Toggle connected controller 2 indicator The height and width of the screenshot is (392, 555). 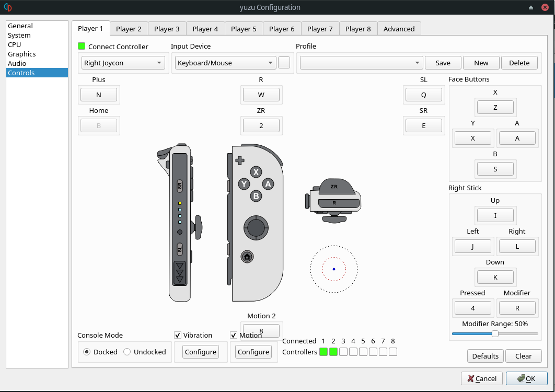point(333,352)
